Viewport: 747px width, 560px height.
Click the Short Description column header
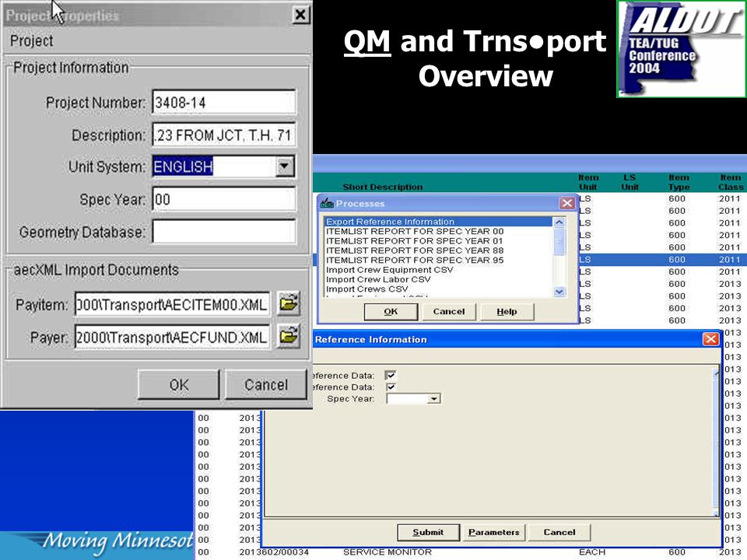tap(383, 187)
